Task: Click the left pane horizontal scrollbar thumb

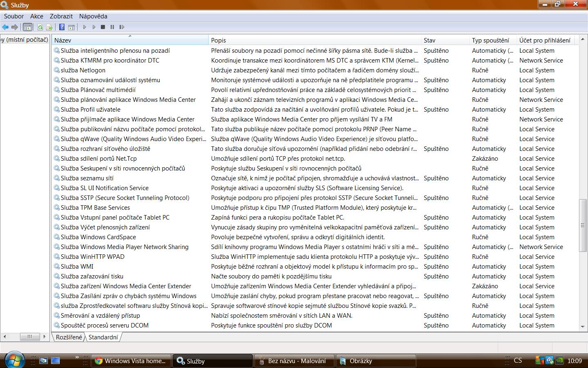Action: [30, 337]
